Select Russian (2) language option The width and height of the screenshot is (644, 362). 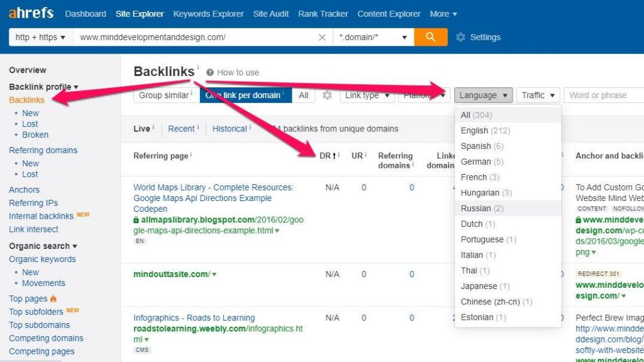[508, 209]
